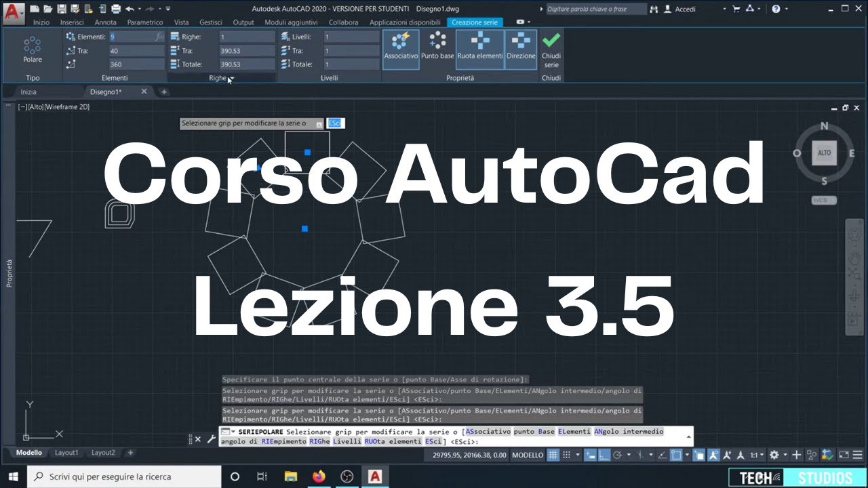868x488 pixels.
Task: Switch to the Annota ribbon tab
Action: (105, 22)
